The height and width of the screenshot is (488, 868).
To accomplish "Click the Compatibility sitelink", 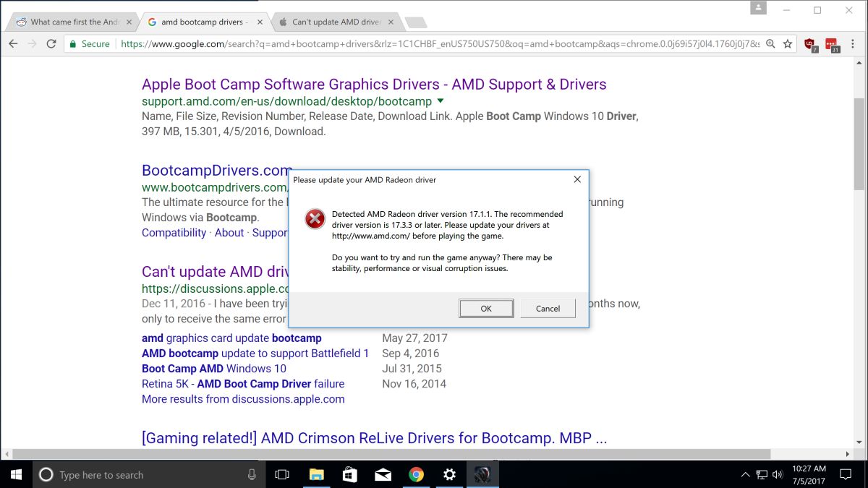I will point(174,233).
